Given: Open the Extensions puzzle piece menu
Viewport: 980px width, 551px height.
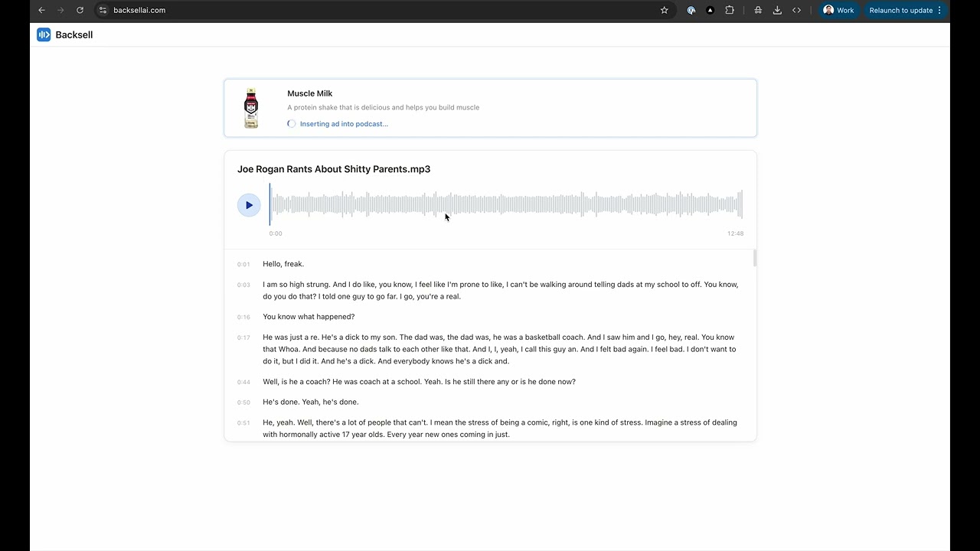Looking at the screenshot, I should [x=730, y=10].
